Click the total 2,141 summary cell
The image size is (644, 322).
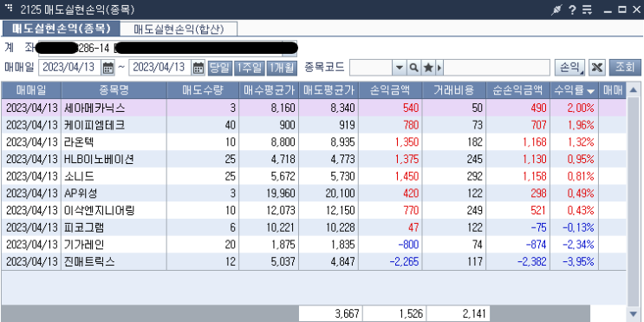[x=459, y=314]
